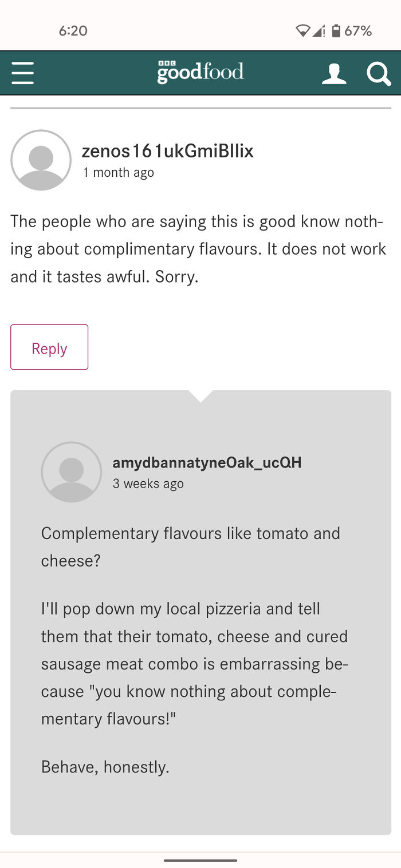Open amydbannatyneOak_ucQH's profile via username
Screen dimensions: 401x868
pyautogui.click(x=207, y=463)
